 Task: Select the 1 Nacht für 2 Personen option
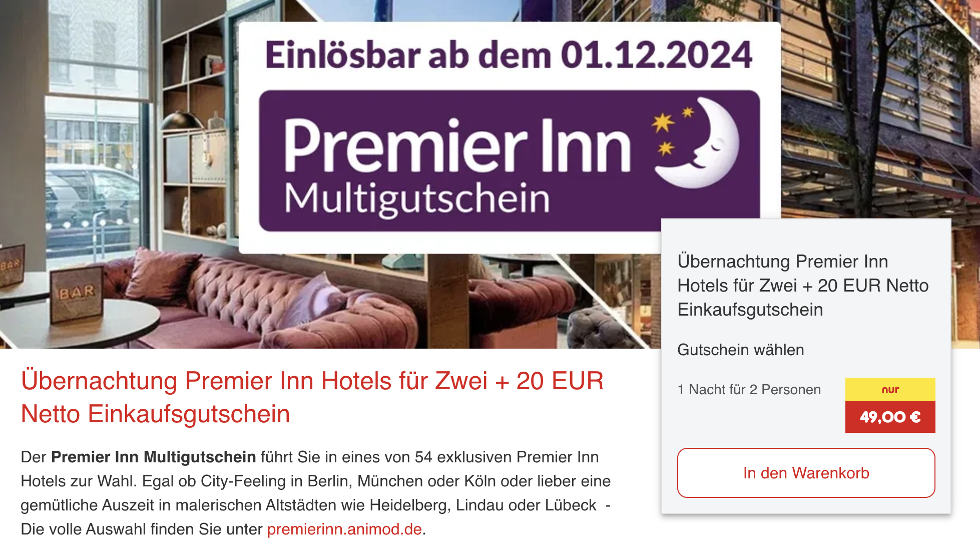[749, 390]
